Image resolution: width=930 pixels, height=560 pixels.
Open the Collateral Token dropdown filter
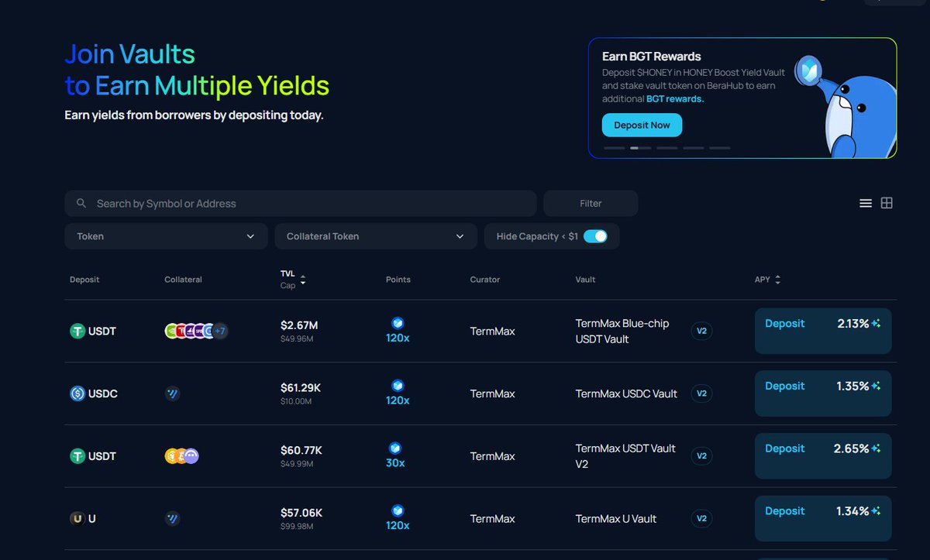pyautogui.click(x=376, y=236)
